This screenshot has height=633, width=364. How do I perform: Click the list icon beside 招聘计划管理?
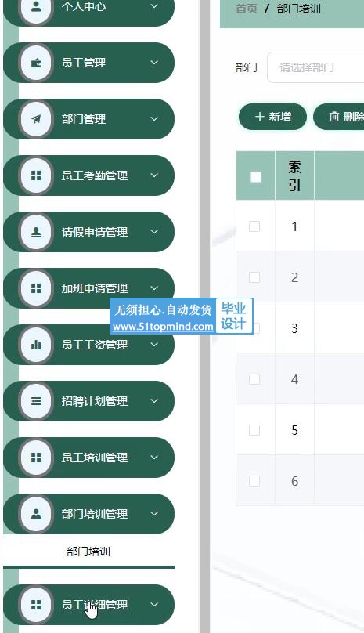click(x=36, y=401)
